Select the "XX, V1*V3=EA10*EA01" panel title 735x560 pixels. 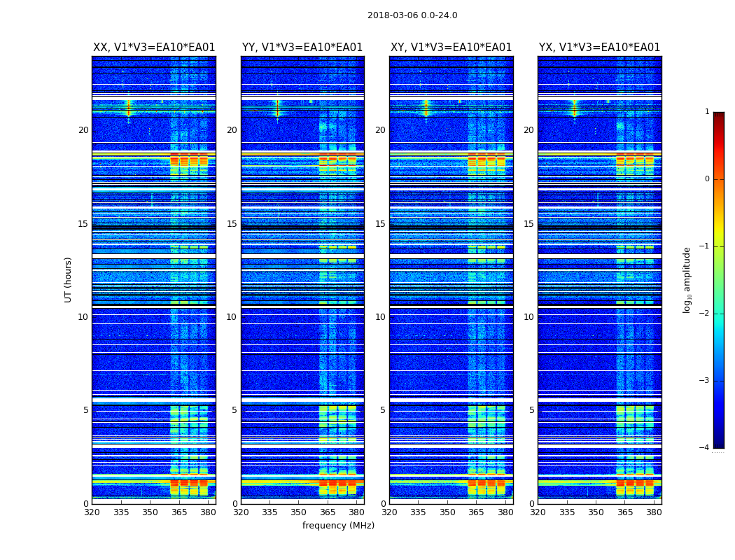point(154,48)
